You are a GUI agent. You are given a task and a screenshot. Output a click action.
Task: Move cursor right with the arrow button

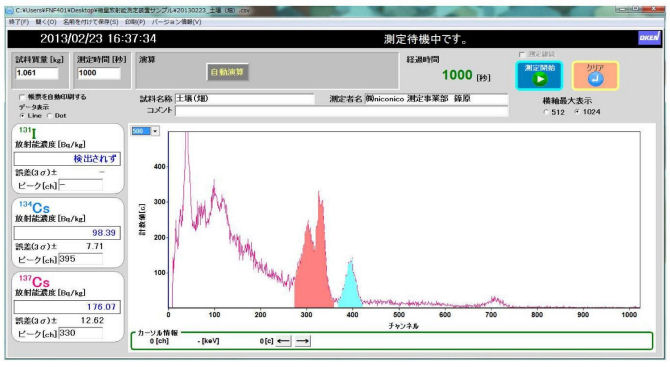tap(303, 341)
